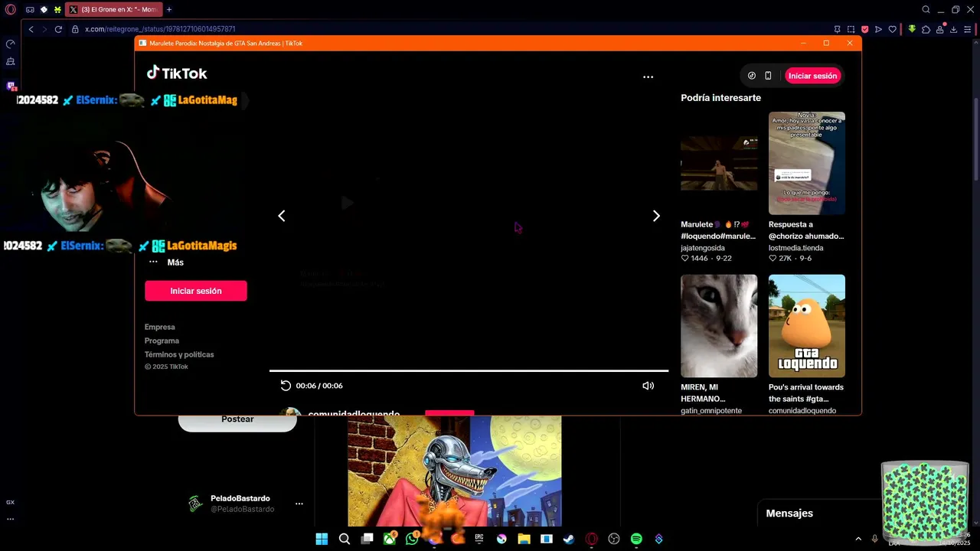Open the Twitch sidebar icon
The image size is (980, 551).
point(11,86)
